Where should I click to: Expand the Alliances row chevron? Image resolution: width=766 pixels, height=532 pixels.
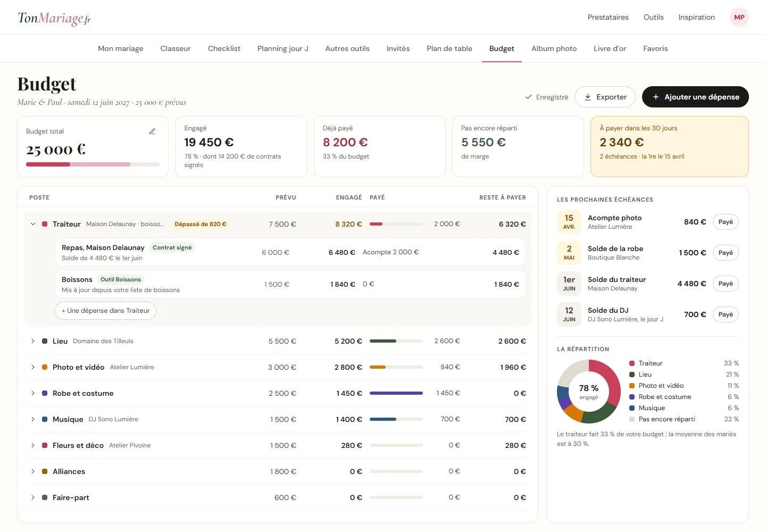[33, 471]
